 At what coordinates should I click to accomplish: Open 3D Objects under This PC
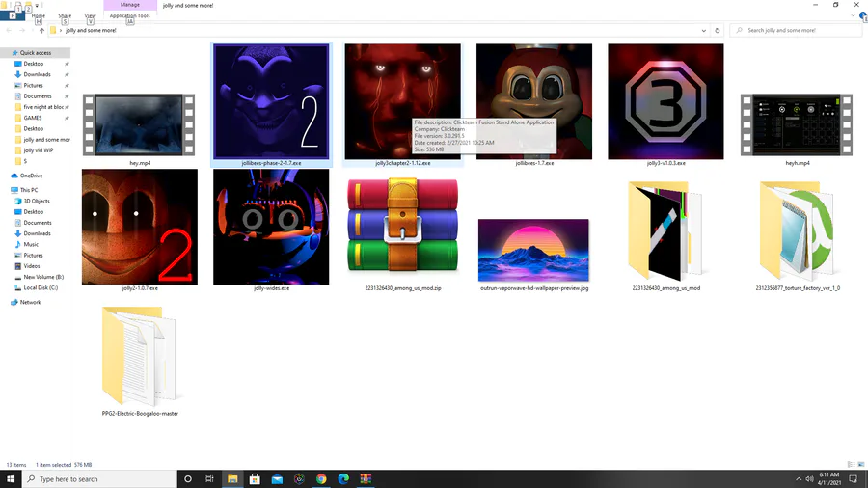click(36, 202)
